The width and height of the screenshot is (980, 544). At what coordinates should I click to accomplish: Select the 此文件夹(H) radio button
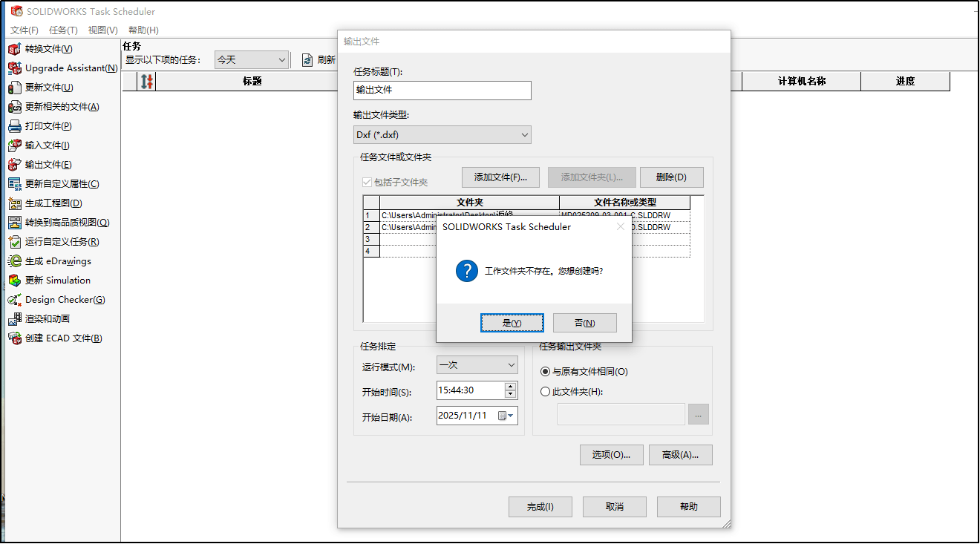point(546,392)
